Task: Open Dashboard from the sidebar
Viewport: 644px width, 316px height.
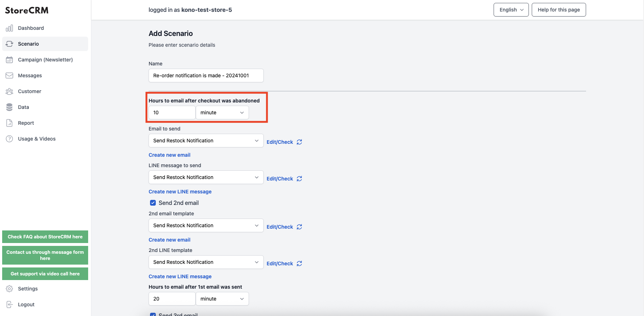Action: [x=45, y=28]
